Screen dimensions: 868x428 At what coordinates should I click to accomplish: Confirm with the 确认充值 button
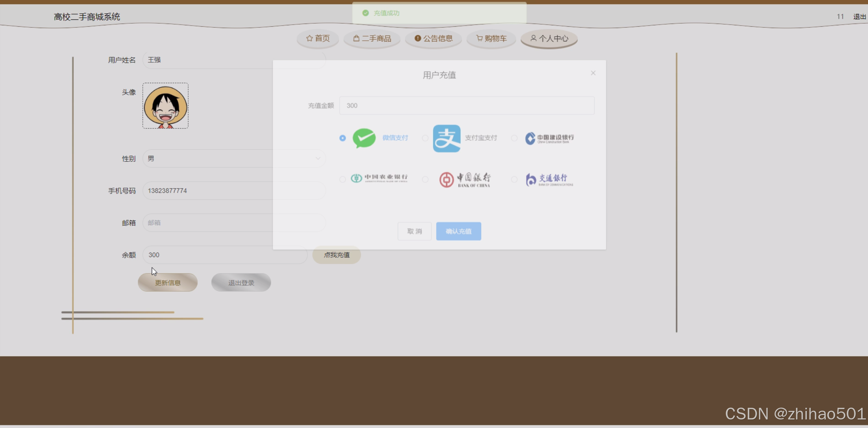(x=459, y=231)
